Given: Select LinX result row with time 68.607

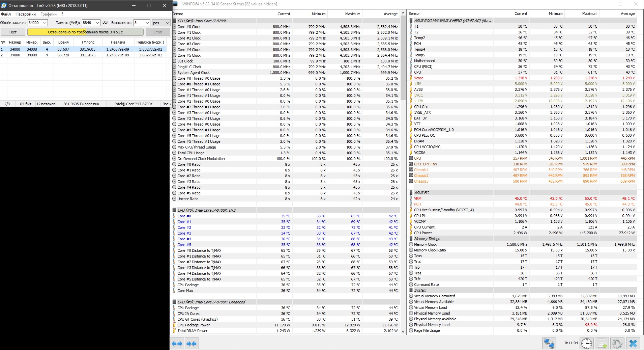Looking at the screenshot, I should coord(83,49).
